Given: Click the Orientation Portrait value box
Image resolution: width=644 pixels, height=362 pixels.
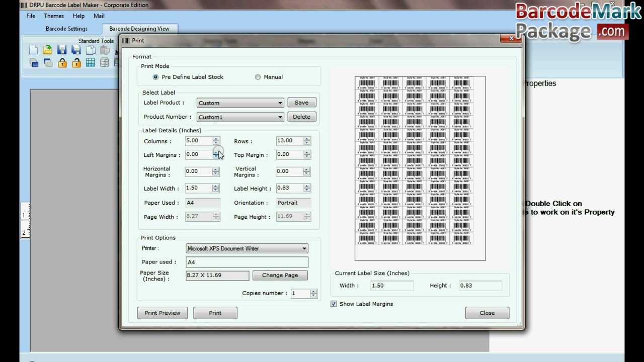Looking at the screenshot, I should [293, 203].
